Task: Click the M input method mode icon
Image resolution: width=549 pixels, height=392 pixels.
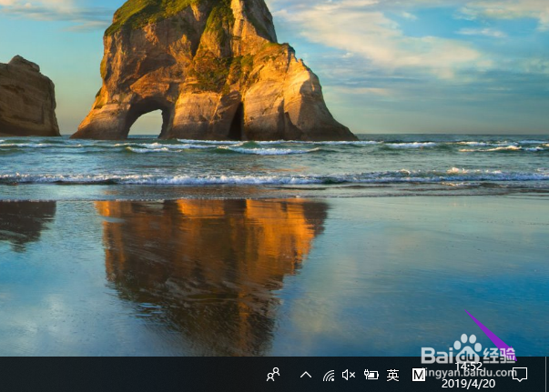Action: coord(419,376)
